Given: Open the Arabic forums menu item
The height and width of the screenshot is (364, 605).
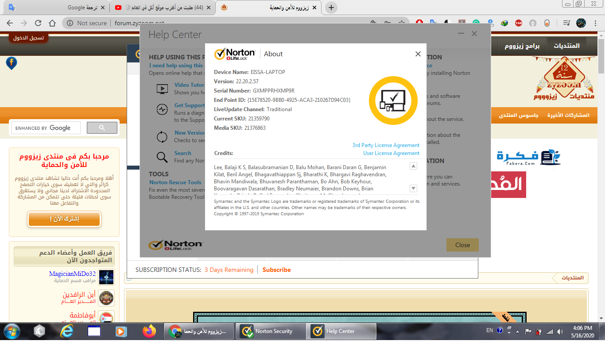Looking at the screenshot, I should pyautogui.click(x=566, y=46).
